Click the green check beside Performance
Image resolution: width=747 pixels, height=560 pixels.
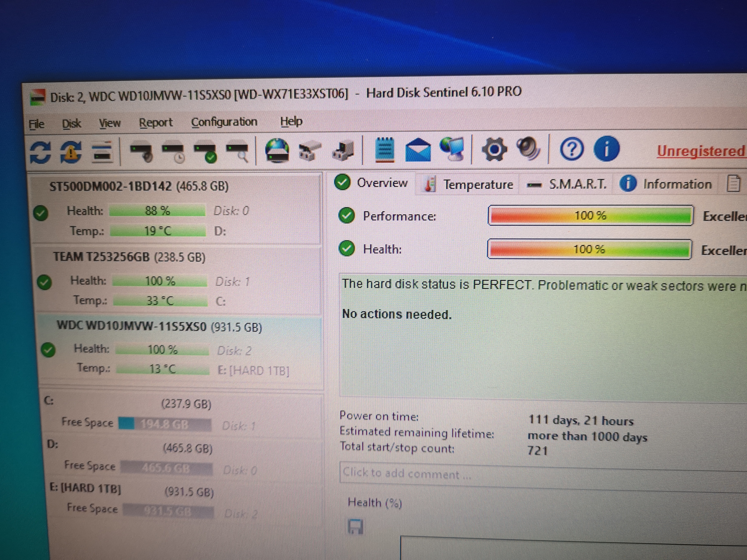coord(347,215)
